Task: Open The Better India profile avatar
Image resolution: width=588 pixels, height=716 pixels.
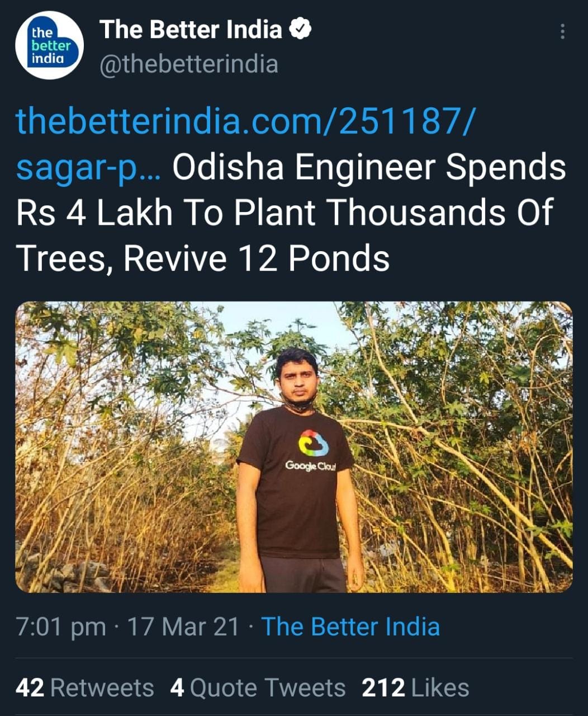Action: 49,45
